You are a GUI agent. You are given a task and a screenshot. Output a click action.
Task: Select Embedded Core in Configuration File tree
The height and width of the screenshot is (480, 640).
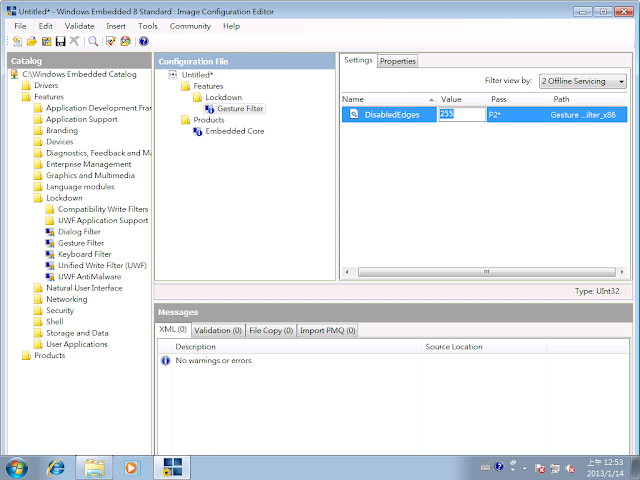coord(235,131)
